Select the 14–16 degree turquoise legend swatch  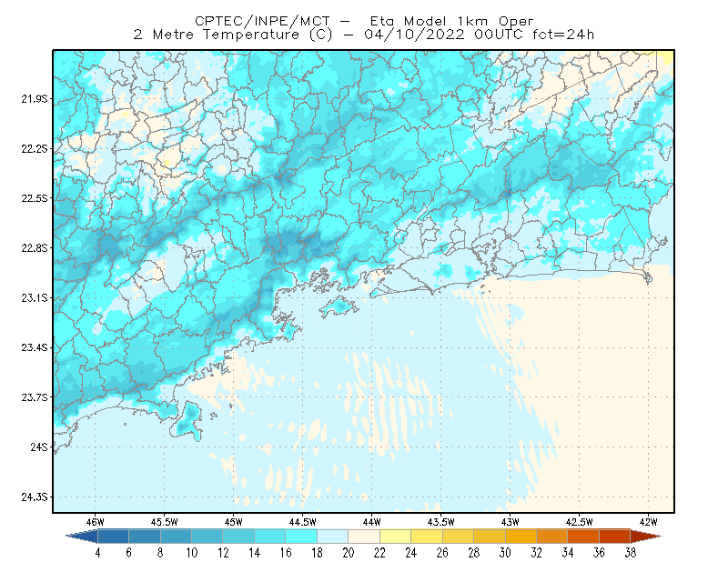click(x=269, y=537)
